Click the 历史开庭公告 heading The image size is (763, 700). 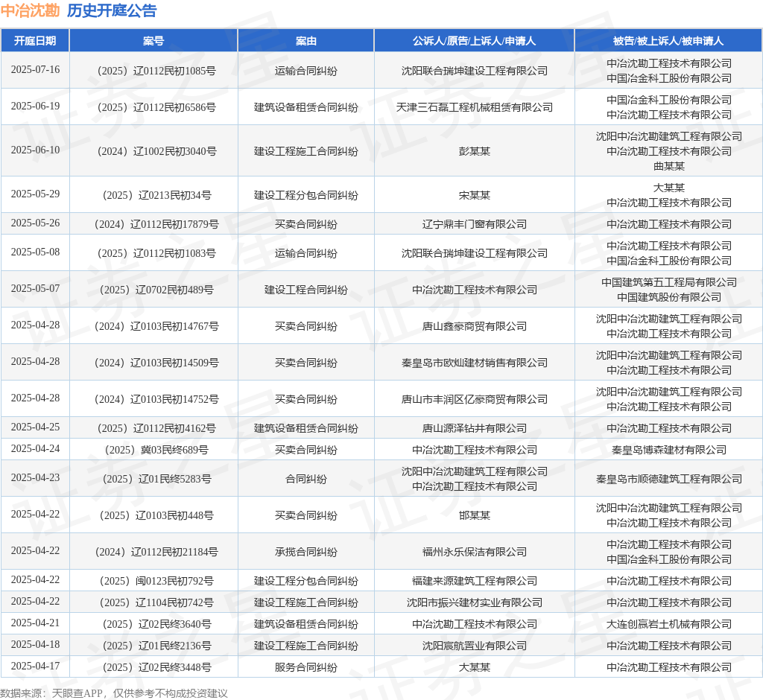[112, 10]
